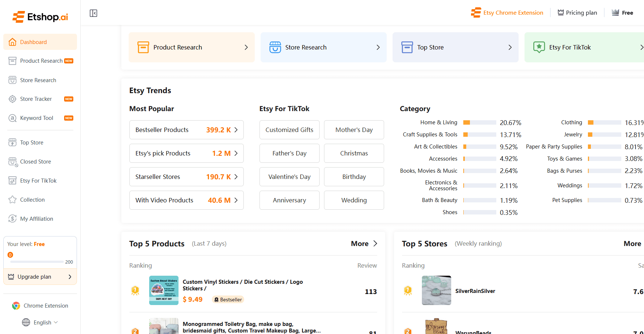The width and height of the screenshot is (644, 334).
Task: Open My Affiliation section
Action: [36, 219]
